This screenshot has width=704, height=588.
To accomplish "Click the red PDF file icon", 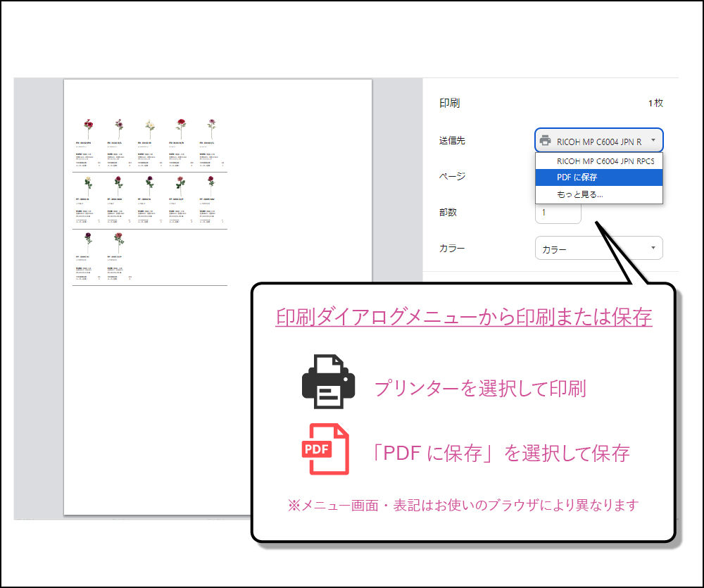I will 325,449.
